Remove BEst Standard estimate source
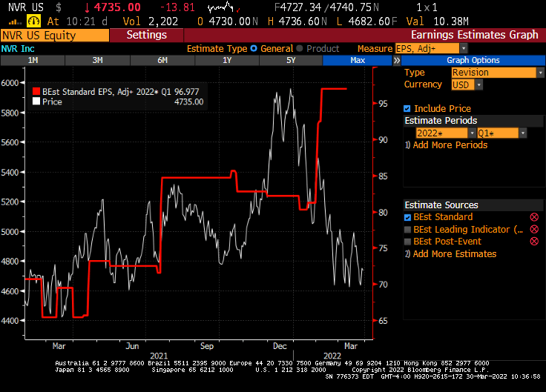This screenshot has height=392, width=546. coord(533,217)
